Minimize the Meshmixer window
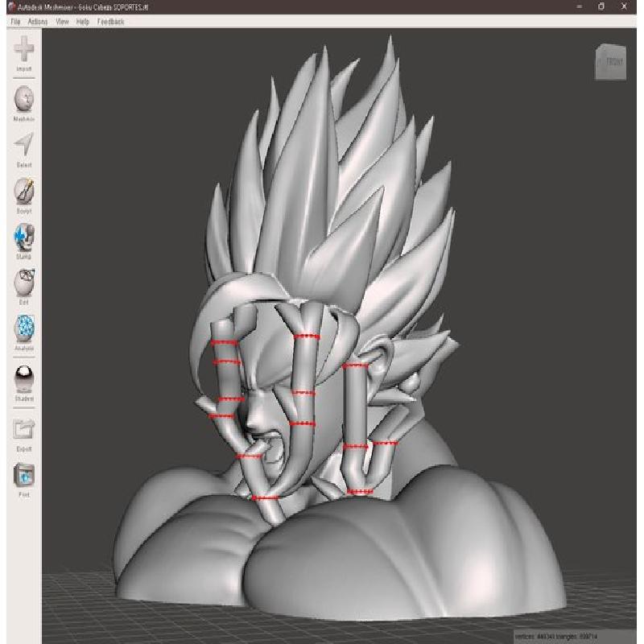Screen dimensions: 644x644 579,6
